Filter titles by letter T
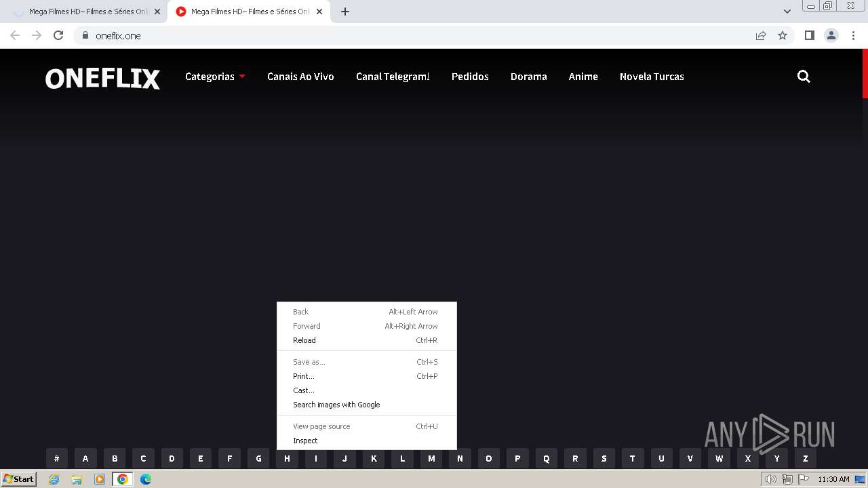The height and width of the screenshot is (488, 868). pos(633,458)
